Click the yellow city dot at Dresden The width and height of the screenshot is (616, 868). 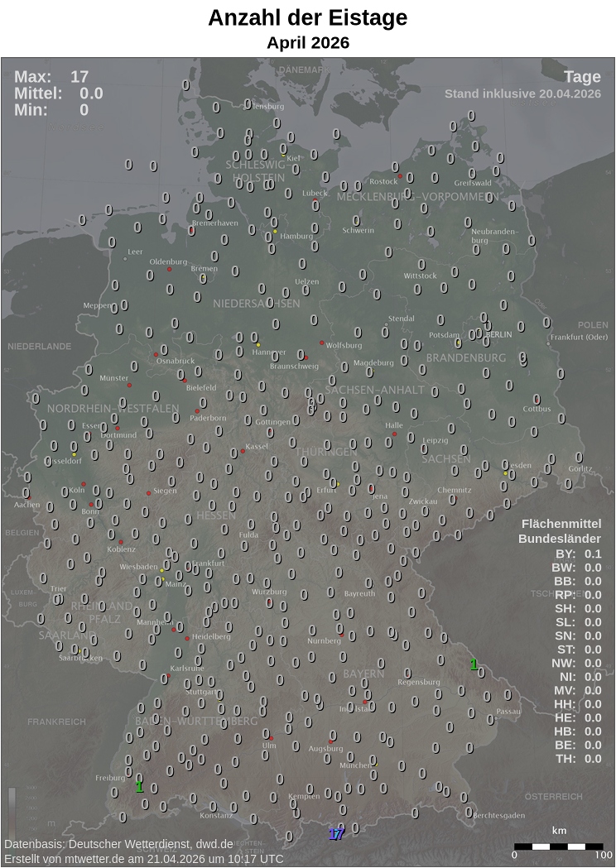505,472
